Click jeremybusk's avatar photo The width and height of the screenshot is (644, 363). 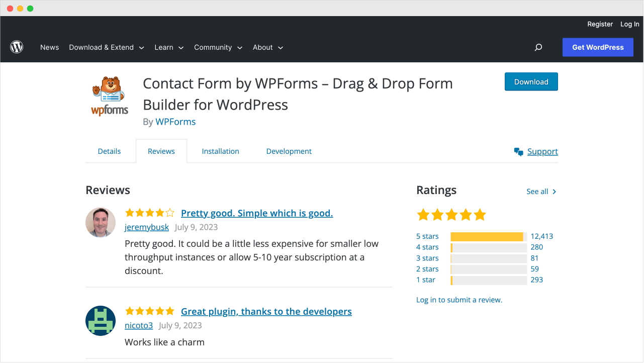coord(101,222)
